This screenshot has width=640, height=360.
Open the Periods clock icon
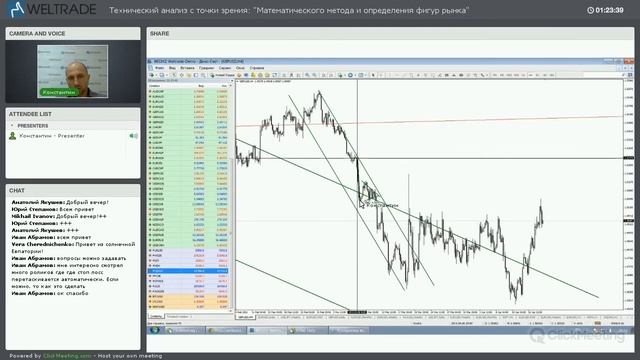pyautogui.click(x=350, y=75)
